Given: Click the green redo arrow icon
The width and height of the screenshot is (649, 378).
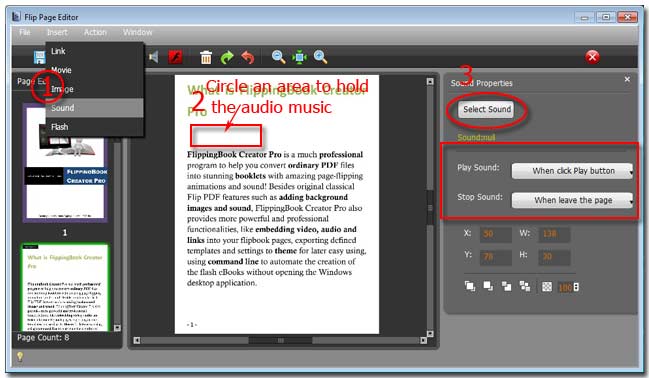Looking at the screenshot, I should coord(227,57).
